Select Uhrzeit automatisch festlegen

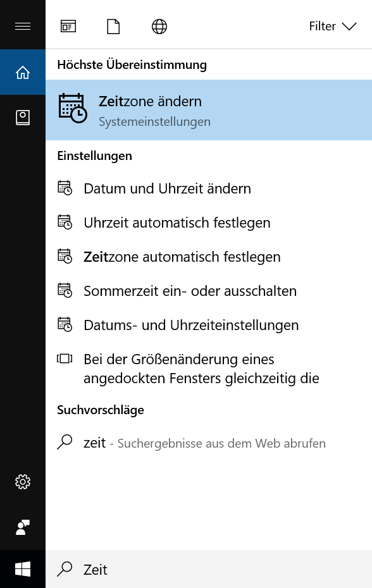tap(177, 223)
